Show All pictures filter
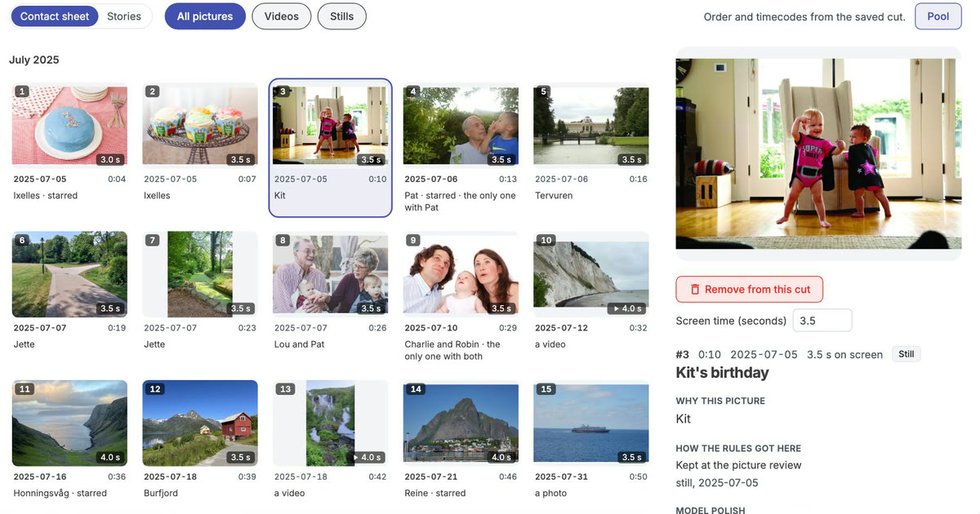 pos(205,16)
